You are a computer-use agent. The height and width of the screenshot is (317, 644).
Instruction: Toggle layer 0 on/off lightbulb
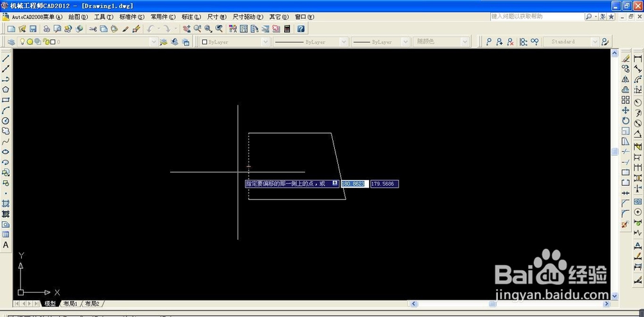[23, 41]
